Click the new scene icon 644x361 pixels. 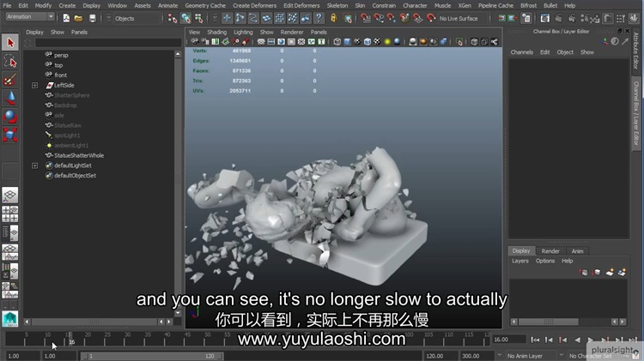66,18
